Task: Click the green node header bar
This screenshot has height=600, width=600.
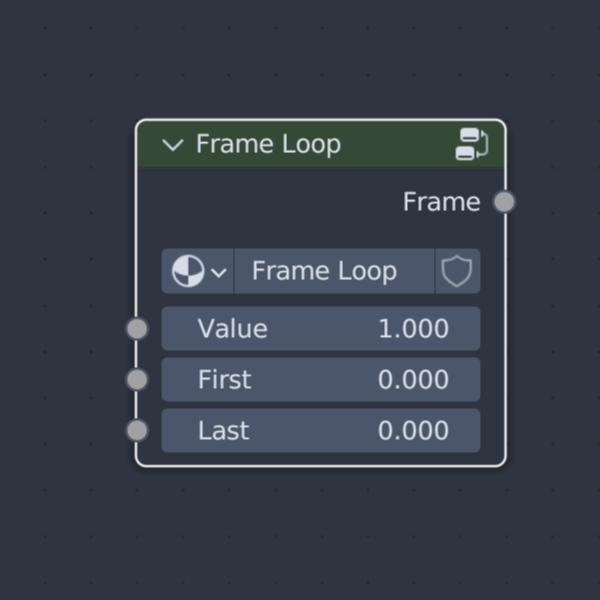Action: [398, 144]
